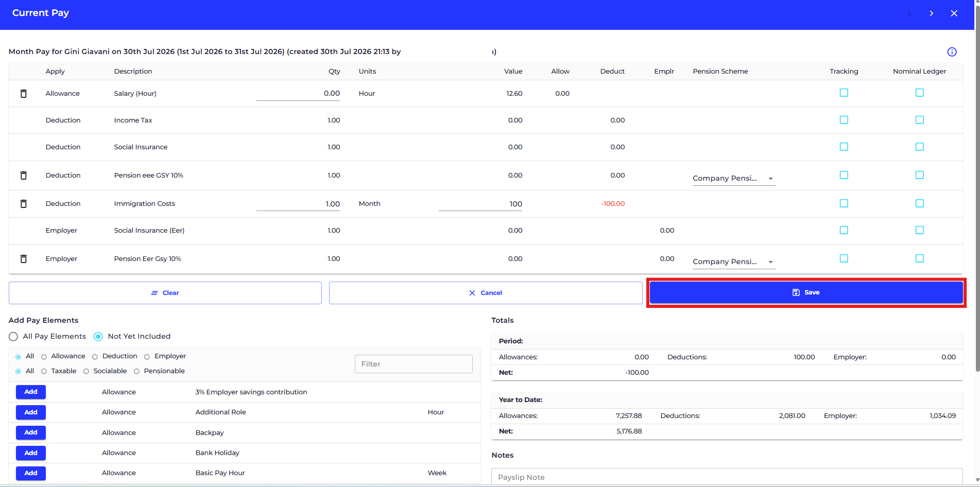980x487 pixels.
Task: Open pension scheme dropdown for Pension Eer Gsy
Action: (734, 262)
